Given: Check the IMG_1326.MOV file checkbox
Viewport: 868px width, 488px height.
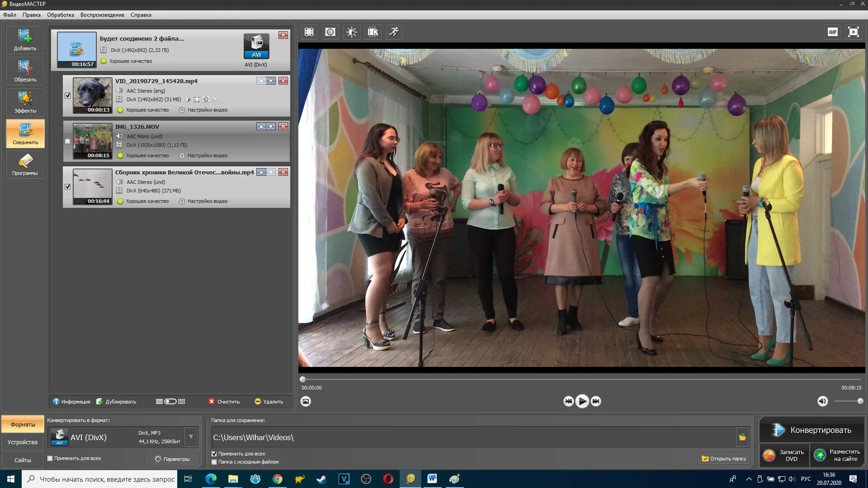Looking at the screenshot, I should (x=68, y=141).
